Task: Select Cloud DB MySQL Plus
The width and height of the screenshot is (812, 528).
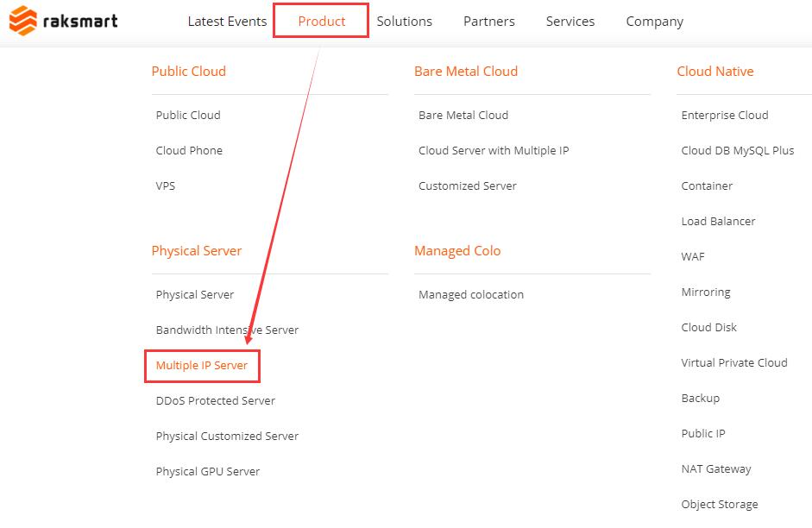Action: point(738,151)
